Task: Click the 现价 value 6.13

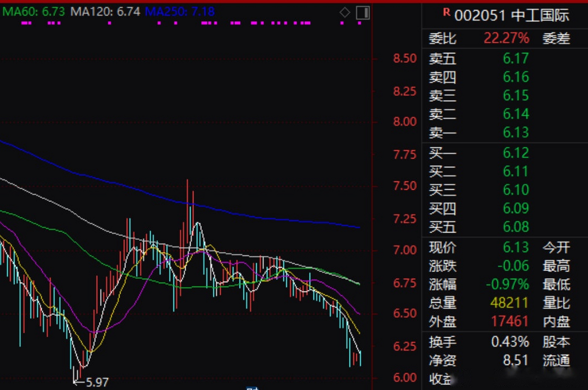Action: pyautogui.click(x=516, y=247)
